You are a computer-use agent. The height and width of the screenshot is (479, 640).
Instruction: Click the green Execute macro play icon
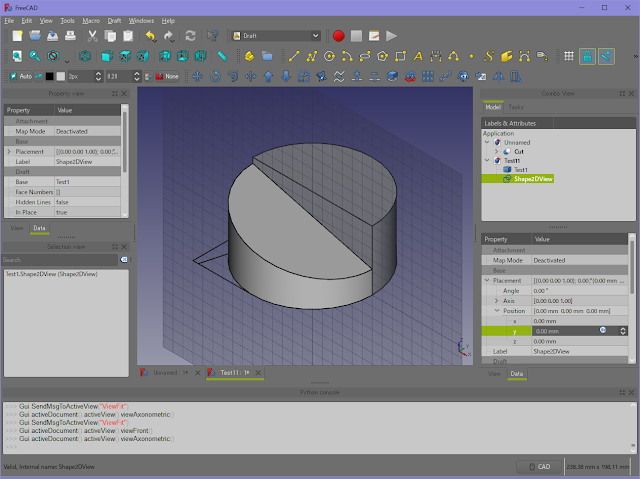[x=391, y=36]
